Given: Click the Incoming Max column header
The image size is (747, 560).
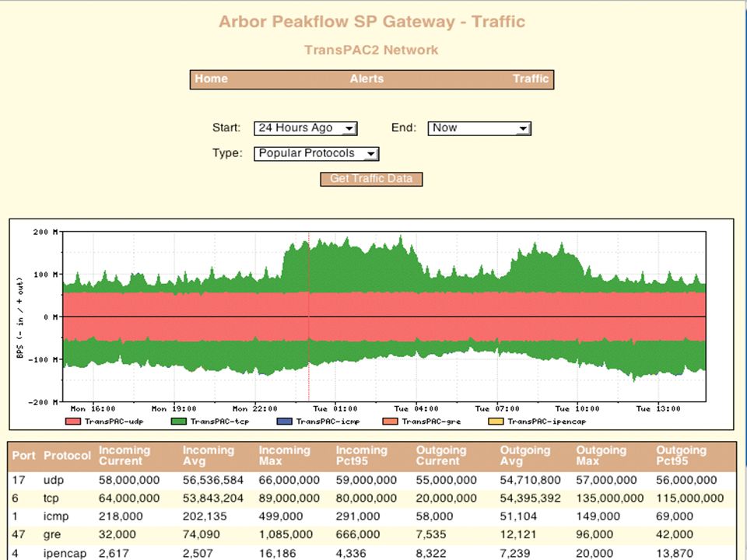Looking at the screenshot, I should (285, 456).
